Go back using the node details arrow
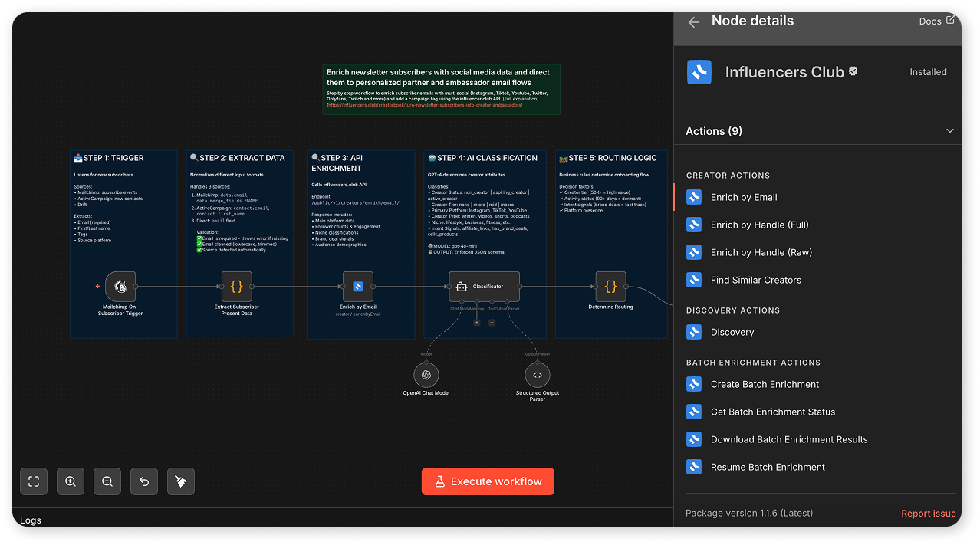The image size is (980, 545). point(694,22)
